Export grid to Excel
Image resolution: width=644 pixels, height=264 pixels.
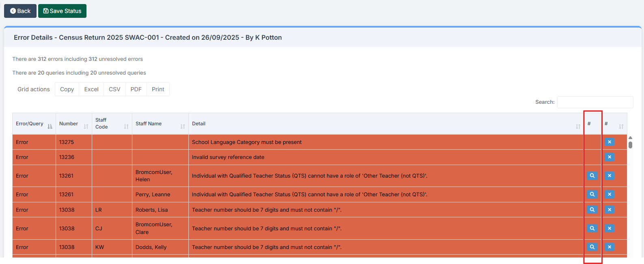coord(91,89)
